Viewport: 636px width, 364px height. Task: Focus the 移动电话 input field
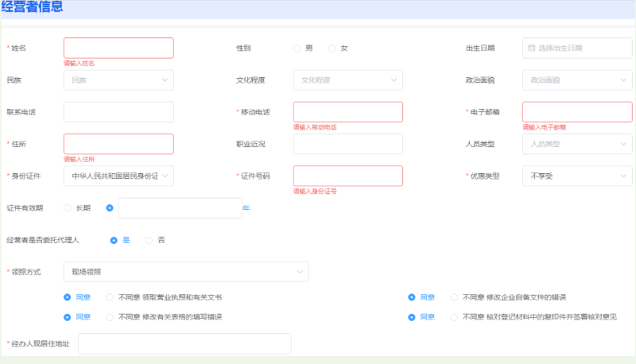(x=347, y=112)
